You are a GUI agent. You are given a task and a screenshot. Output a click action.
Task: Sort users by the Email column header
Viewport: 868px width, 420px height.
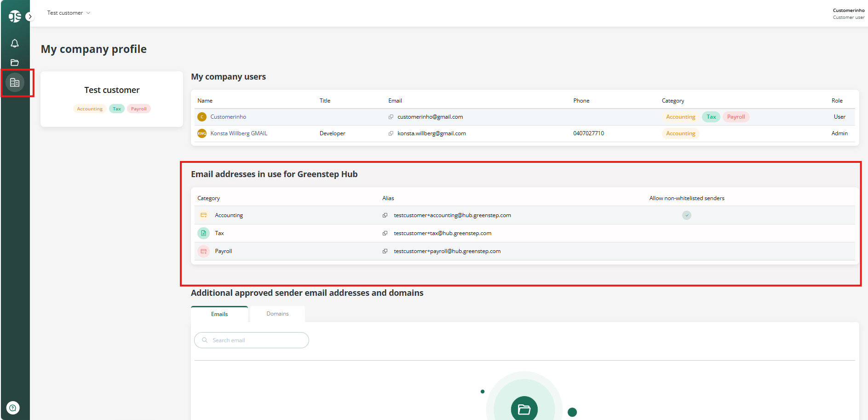click(395, 101)
